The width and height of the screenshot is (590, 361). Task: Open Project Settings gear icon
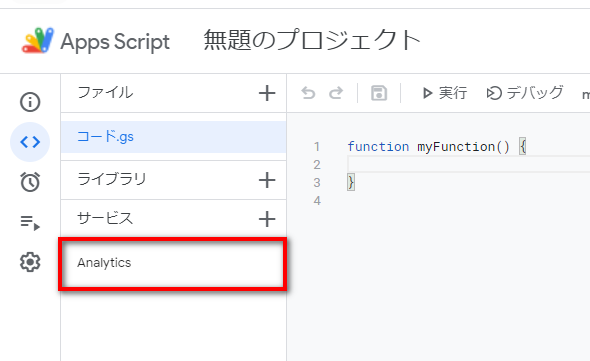tap(30, 262)
